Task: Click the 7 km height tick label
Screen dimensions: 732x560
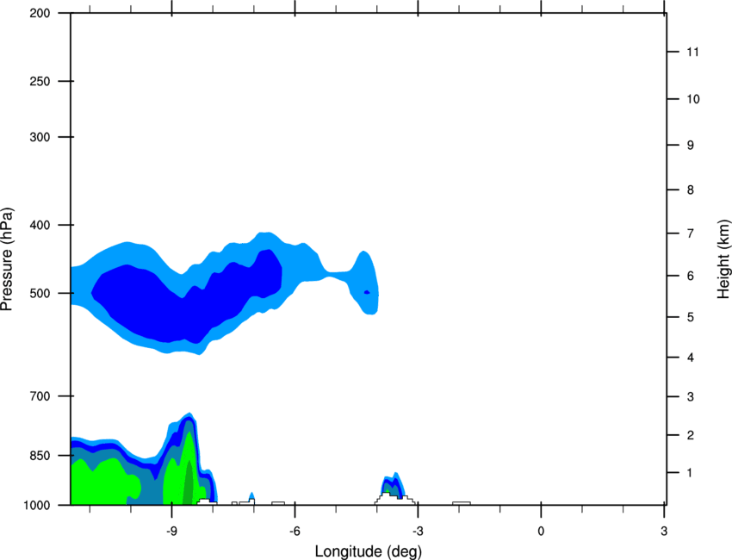Action: tap(691, 233)
